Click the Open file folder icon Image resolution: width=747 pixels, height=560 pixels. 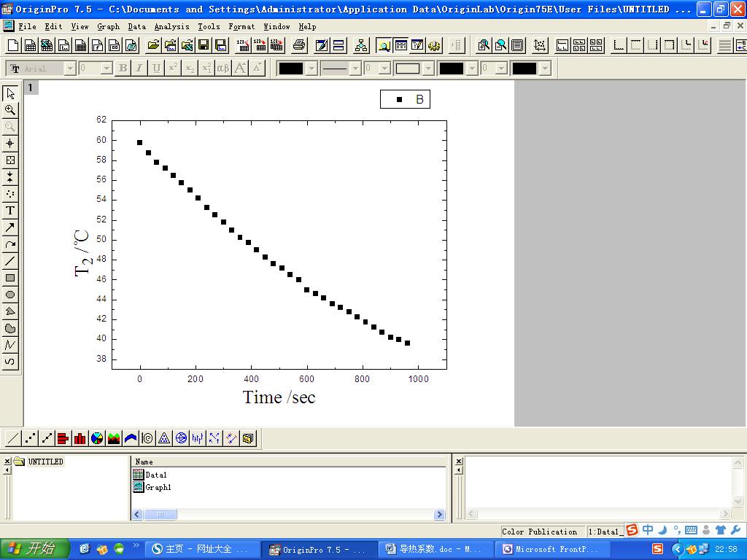(x=153, y=45)
